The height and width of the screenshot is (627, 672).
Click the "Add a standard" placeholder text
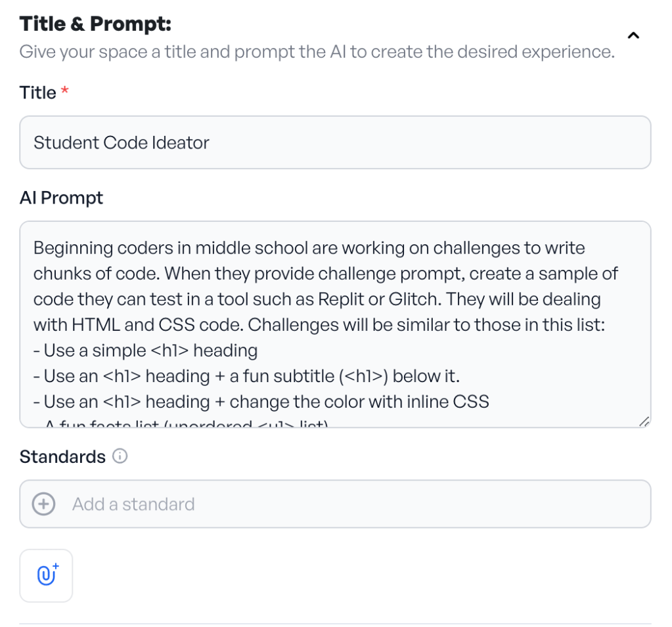click(133, 504)
